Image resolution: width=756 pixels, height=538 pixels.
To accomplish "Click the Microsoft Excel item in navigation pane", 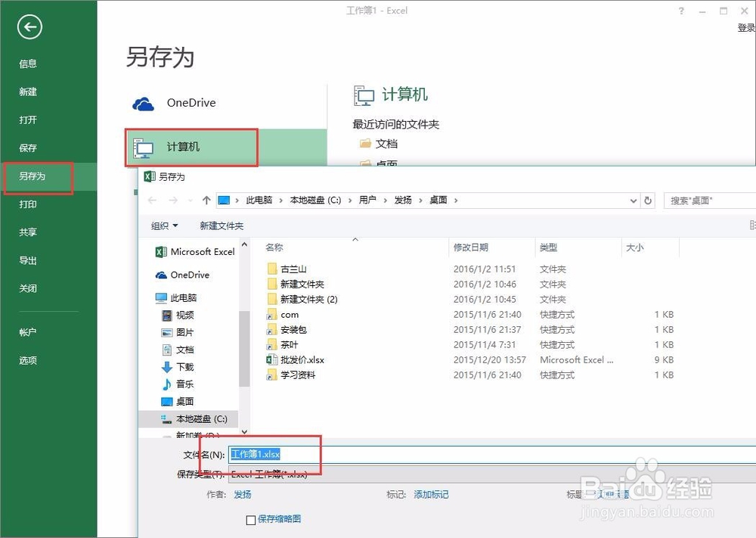I will [x=195, y=252].
